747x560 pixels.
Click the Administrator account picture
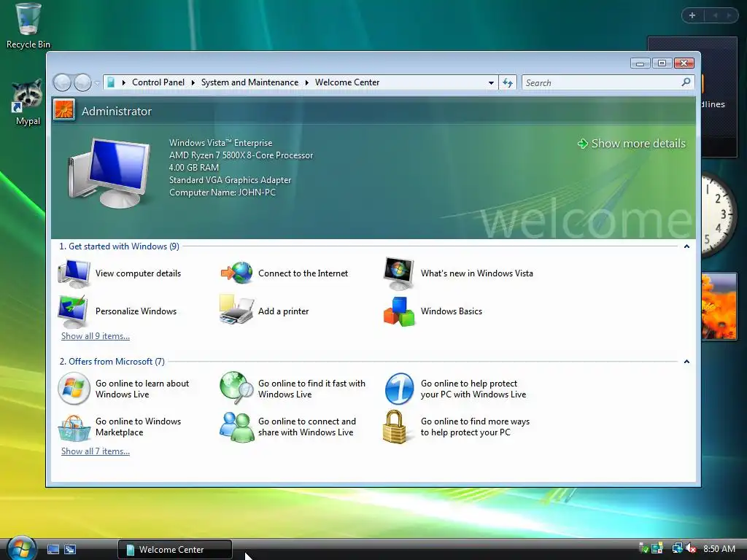click(x=64, y=110)
